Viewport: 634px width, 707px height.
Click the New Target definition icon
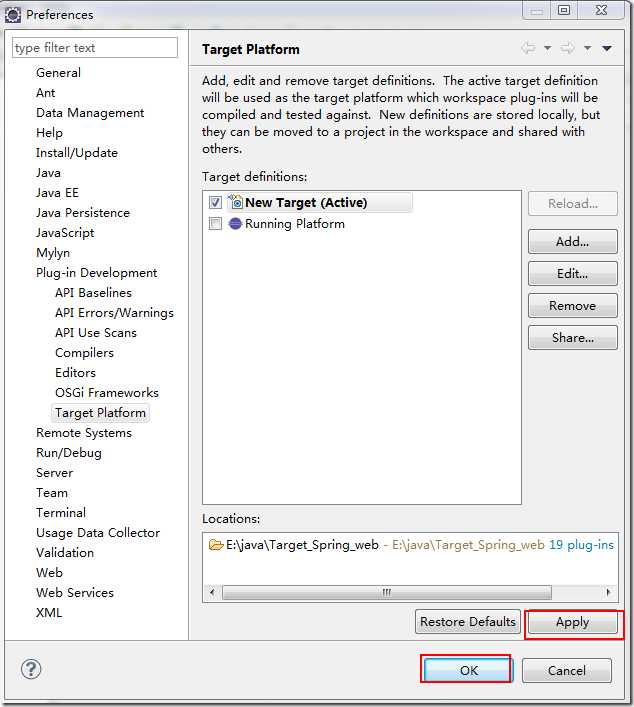[x=235, y=202]
